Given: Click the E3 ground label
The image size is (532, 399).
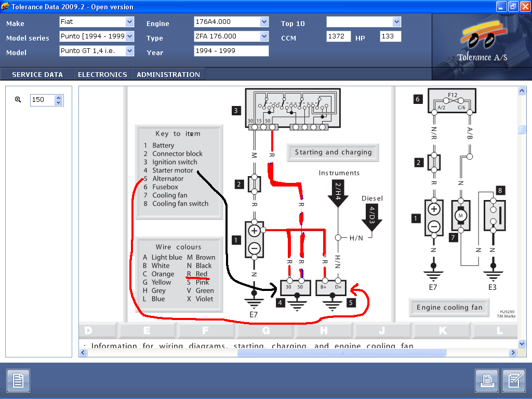Looking at the screenshot, I should pos(493,287).
